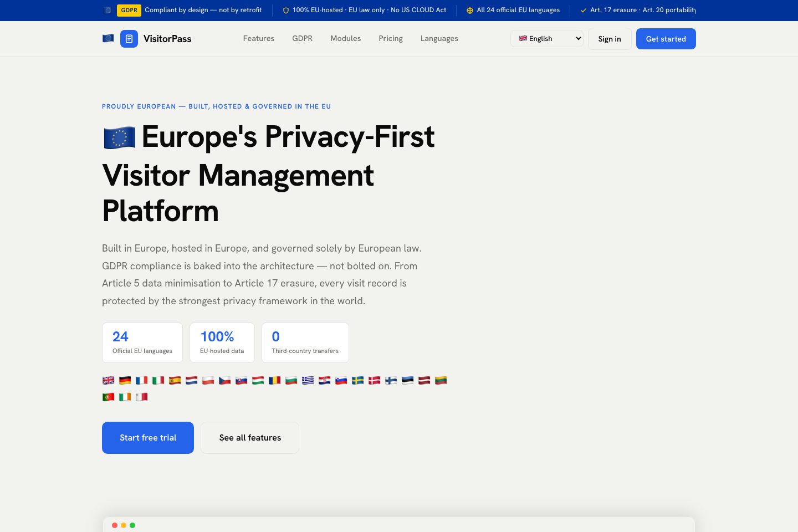The width and height of the screenshot is (798, 532).
Task: Select the Finnish flag
Action: point(391,380)
